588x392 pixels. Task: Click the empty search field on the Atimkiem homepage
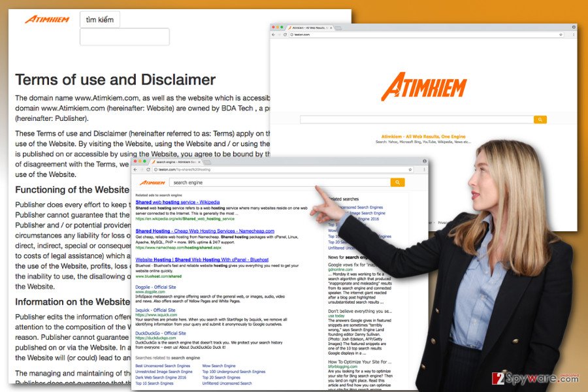417,120
